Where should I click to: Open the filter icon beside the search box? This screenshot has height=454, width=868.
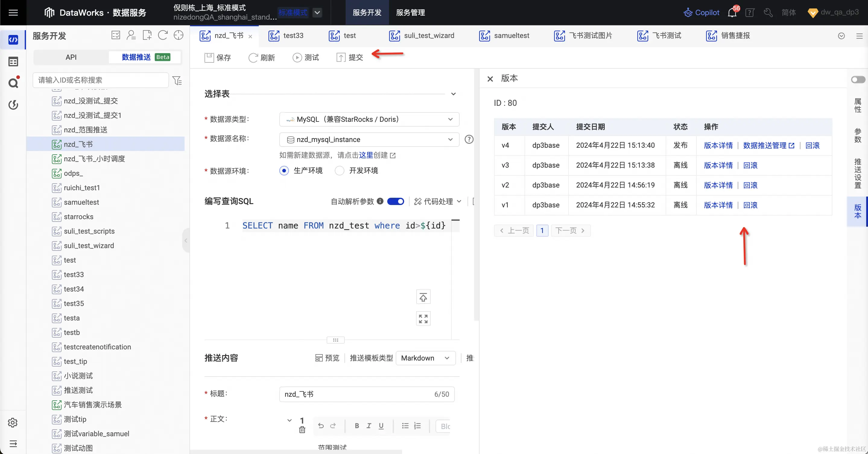click(x=177, y=80)
